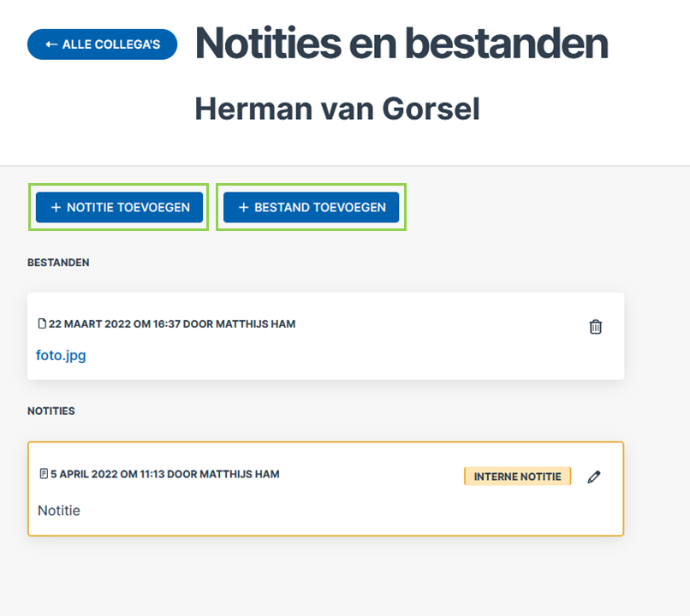The width and height of the screenshot is (690, 616).
Task: Click the Herman van Gorsel name heading
Action: (x=337, y=109)
